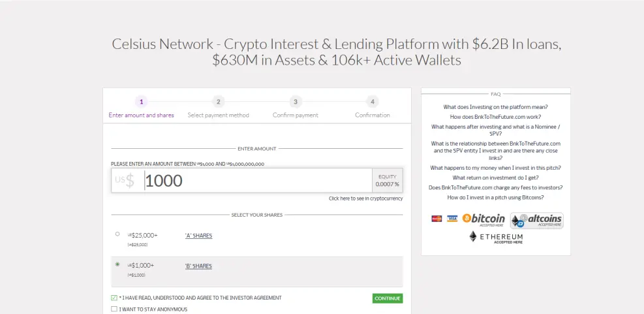Click the Bitcoin accepted here logo
Screen dimensions: 644x314
coord(483,219)
